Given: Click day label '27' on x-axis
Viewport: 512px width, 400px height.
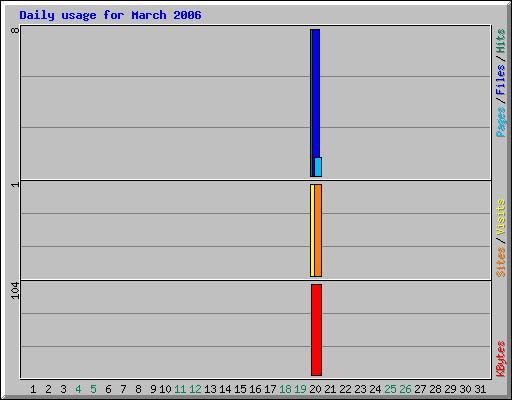Looking at the screenshot, I should [420, 389].
